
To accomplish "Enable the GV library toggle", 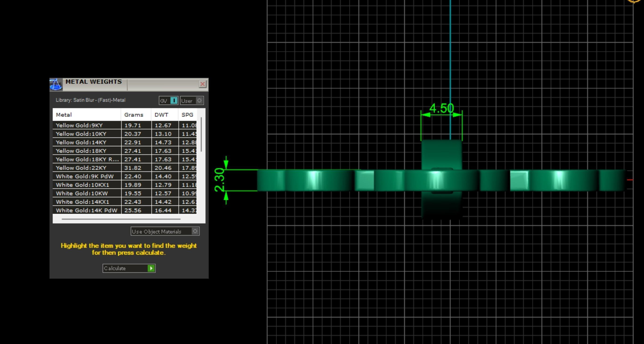I will [x=174, y=101].
